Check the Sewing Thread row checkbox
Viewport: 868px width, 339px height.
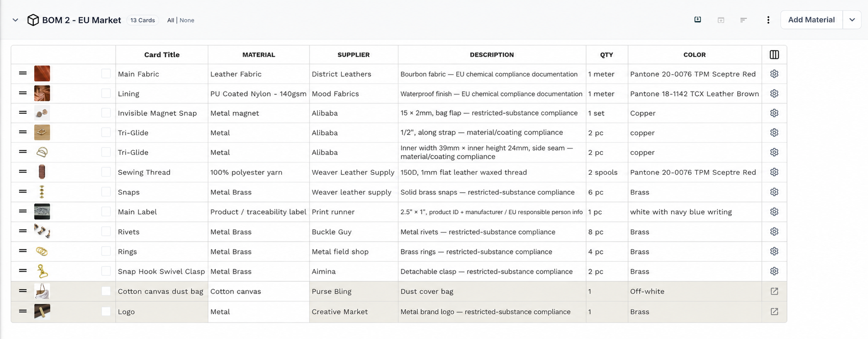(x=106, y=172)
